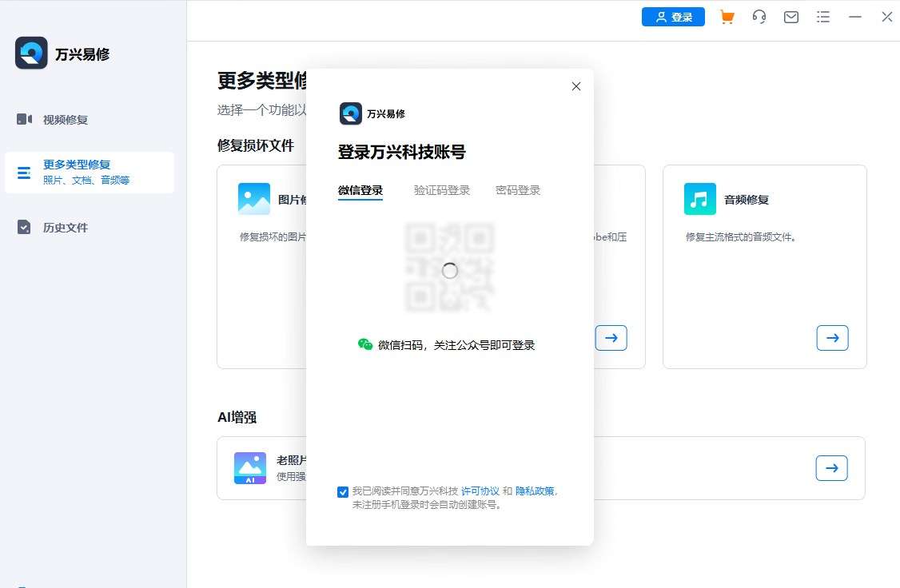Click the 微信扫码，关注公众号即可登录 text

456,345
